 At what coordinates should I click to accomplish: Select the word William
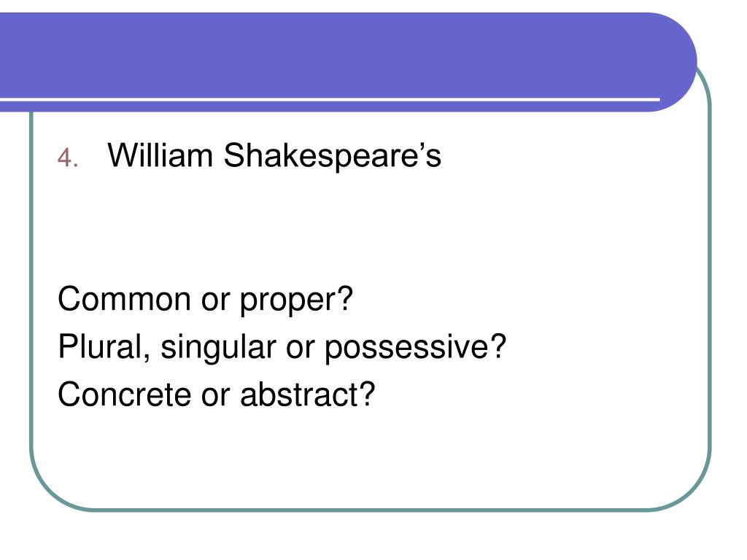click(x=160, y=155)
